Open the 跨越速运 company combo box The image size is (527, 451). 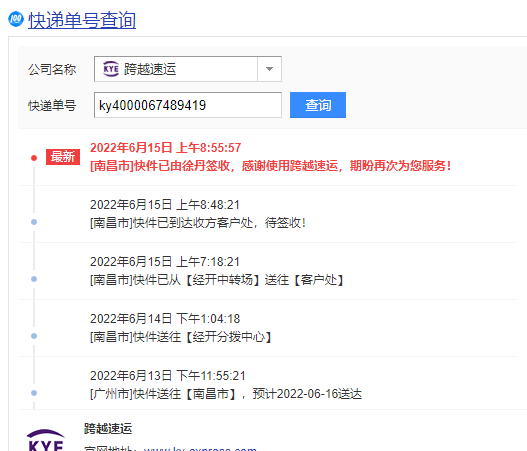188,69
